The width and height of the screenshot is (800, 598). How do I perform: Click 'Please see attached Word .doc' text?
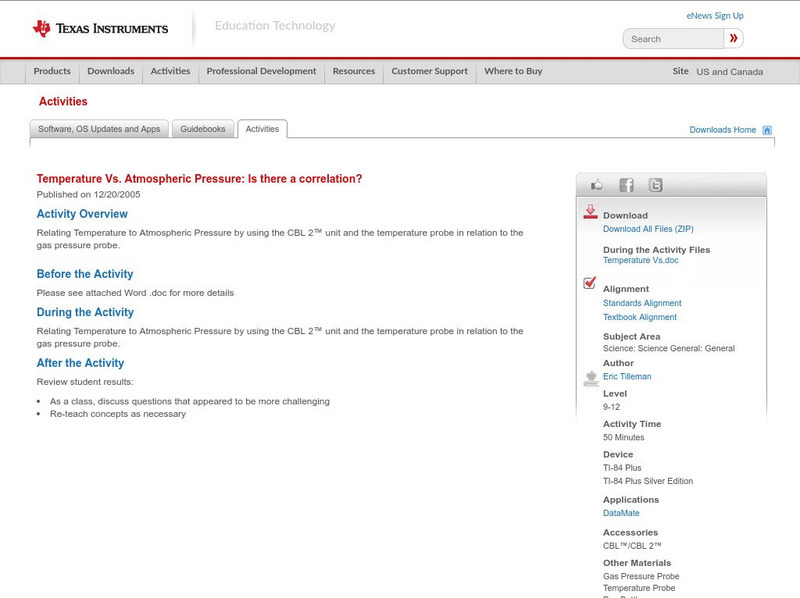coord(135,293)
